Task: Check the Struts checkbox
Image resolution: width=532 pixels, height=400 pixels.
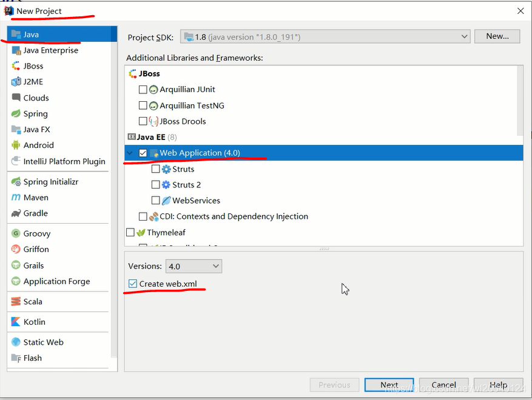Action: pos(155,169)
